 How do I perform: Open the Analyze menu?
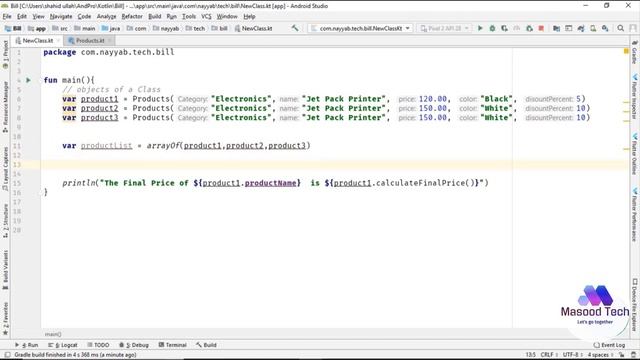coord(106,16)
